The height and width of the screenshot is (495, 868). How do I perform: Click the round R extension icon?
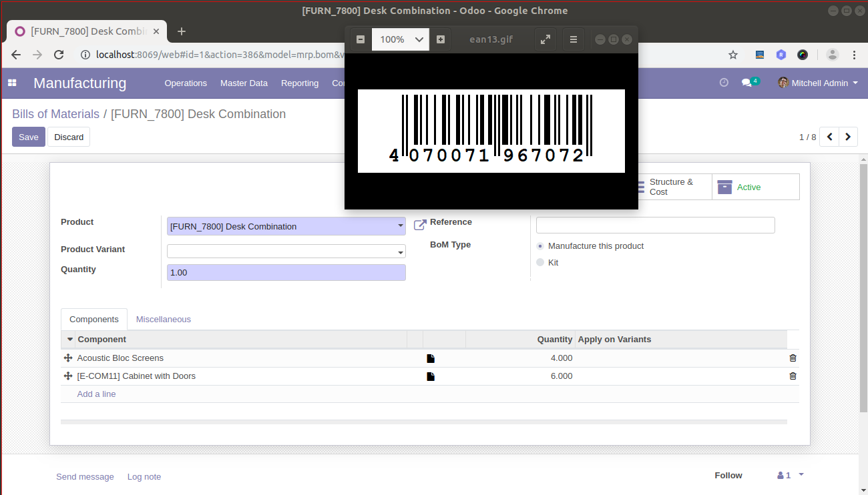tap(781, 55)
